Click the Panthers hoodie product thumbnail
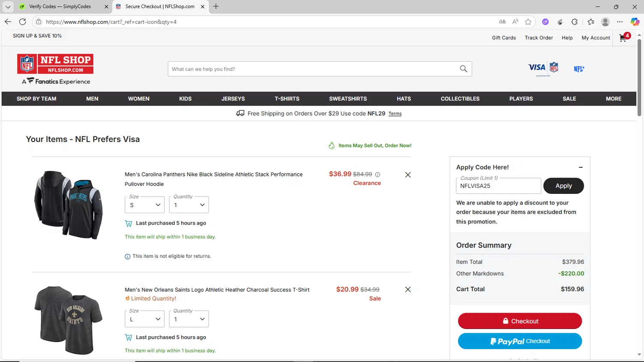644x362 pixels. 69,205
